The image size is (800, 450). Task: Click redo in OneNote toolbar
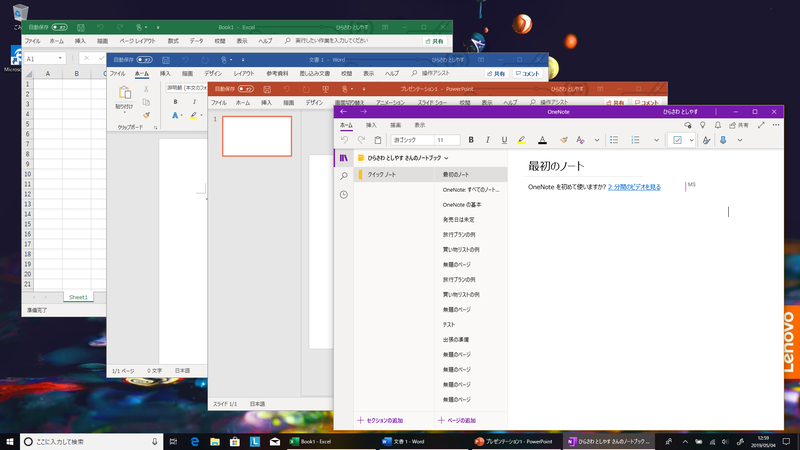tap(361, 140)
